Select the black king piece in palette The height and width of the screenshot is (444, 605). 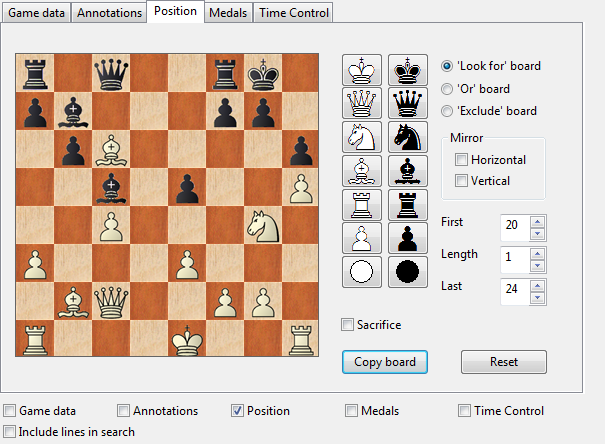[x=407, y=71]
